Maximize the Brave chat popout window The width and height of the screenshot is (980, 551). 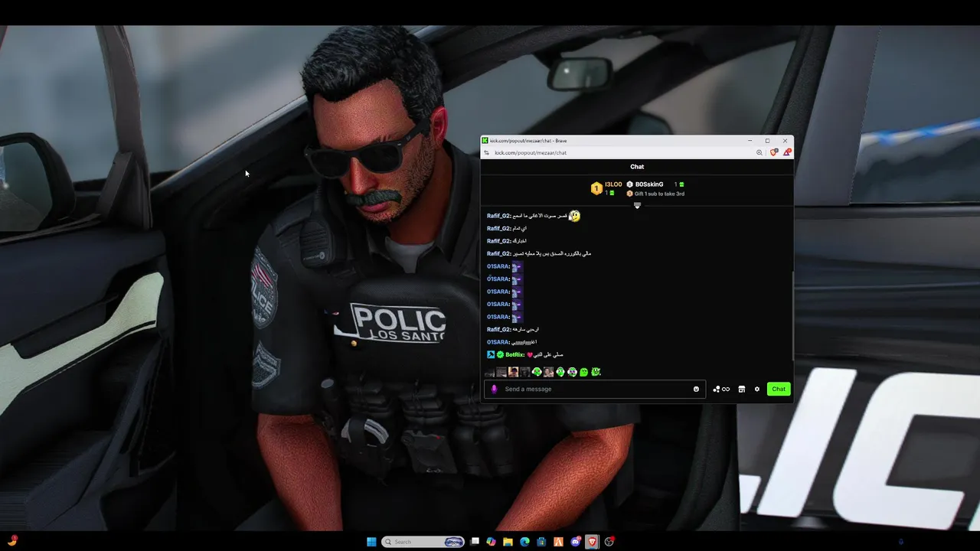[x=767, y=141]
